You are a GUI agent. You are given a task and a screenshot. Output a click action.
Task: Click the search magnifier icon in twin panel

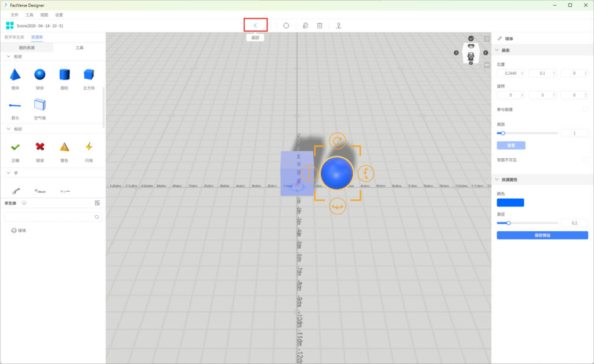(x=97, y=217)
